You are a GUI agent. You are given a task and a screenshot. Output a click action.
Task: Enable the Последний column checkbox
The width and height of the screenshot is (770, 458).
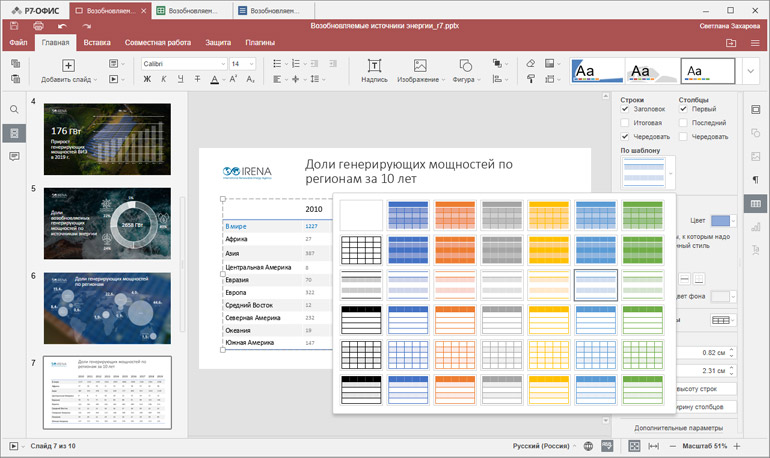point(684,123)
